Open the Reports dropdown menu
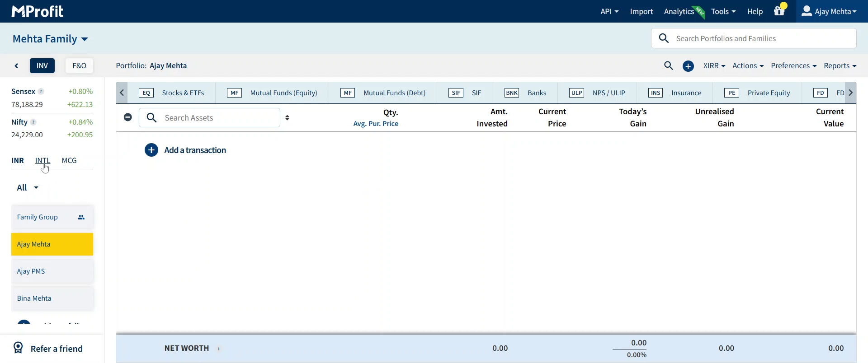Screen dimensions: 868x363 pyautogui.click(x=840, y=66)
